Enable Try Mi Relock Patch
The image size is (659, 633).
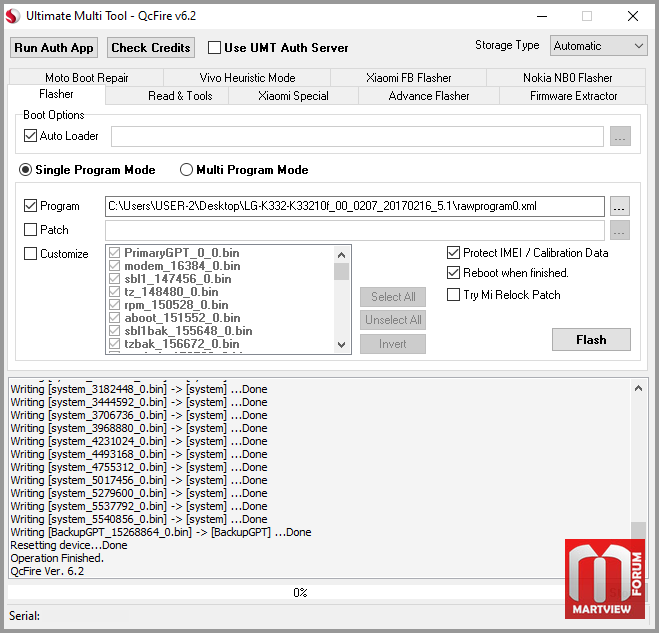coord(453,295)
